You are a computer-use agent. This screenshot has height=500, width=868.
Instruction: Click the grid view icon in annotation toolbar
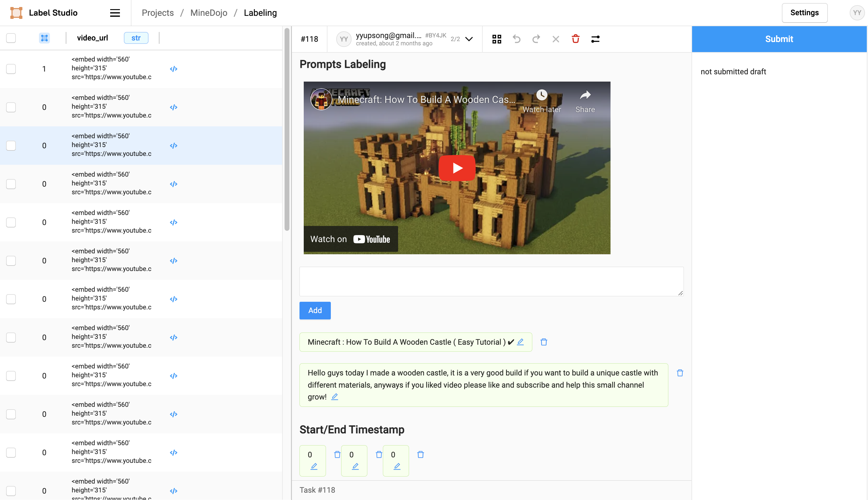click(496, 39)
